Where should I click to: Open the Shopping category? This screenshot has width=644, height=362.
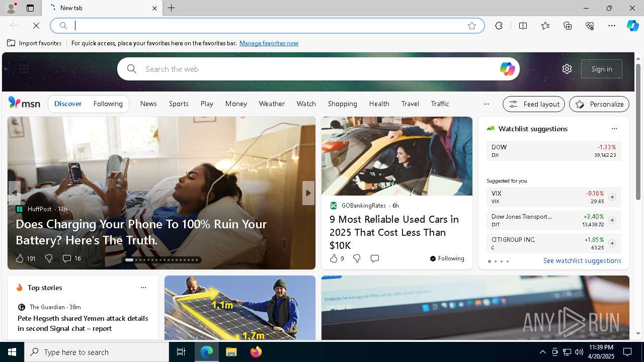342,104
